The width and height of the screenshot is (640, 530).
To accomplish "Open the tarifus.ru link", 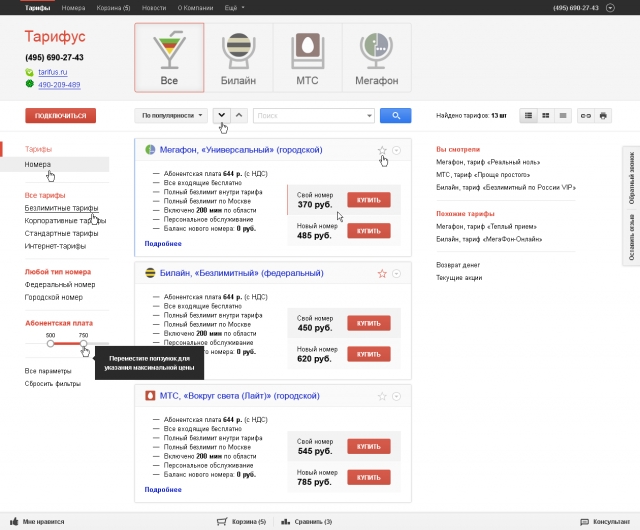I will coord(53,72).
